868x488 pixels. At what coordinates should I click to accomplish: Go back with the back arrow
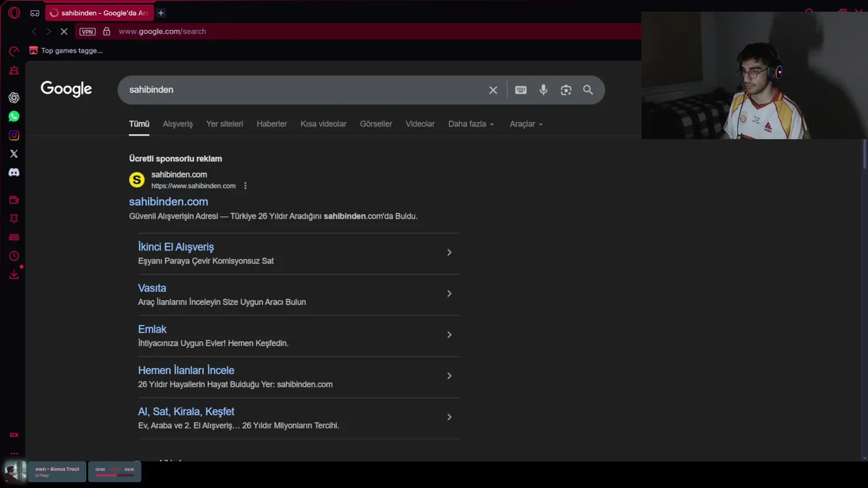(34, 31)
